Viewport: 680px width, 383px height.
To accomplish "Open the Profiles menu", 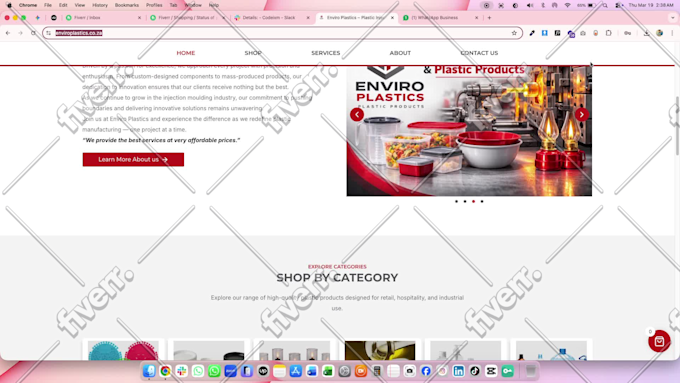I will pyautogui.click(x=154, y=5).
